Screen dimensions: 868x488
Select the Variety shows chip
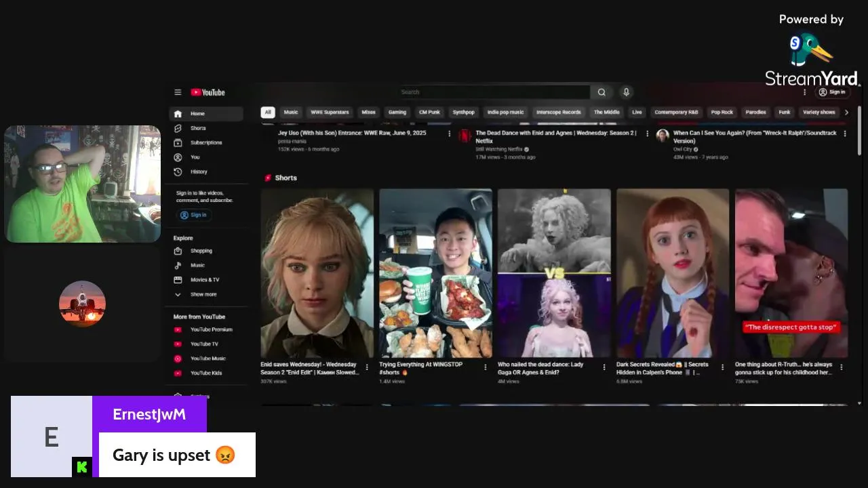[x=819, y=113]
